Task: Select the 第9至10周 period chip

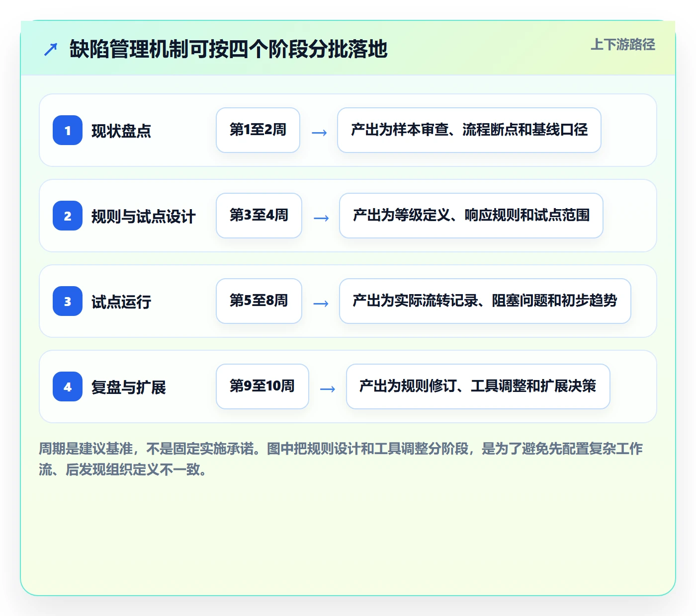Action: [262, 386]
